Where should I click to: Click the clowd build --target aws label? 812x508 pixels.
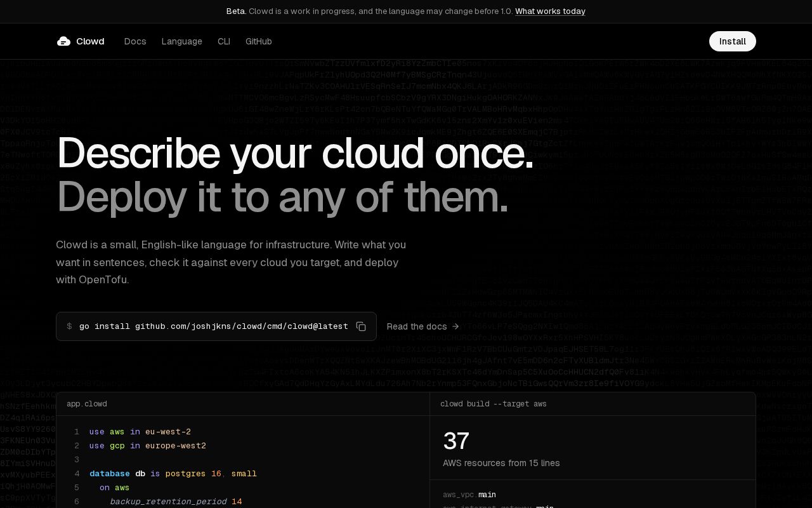pyautogui.click(x=494, y=404)
